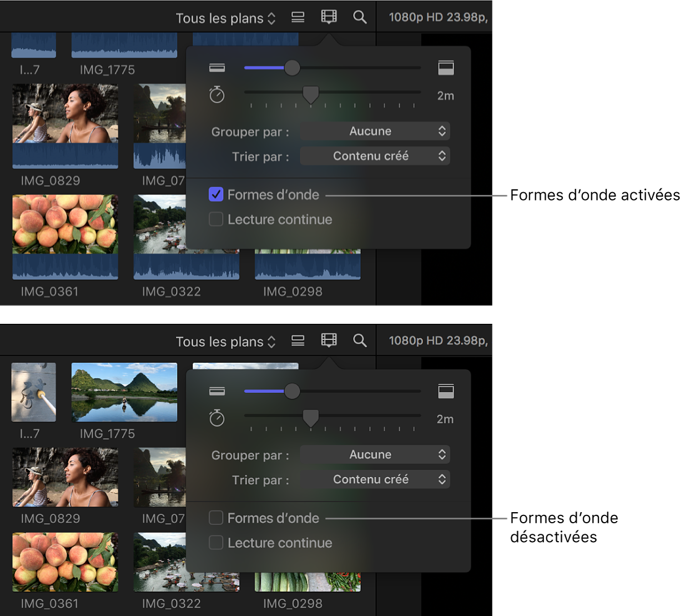The height and width of the screenshot is (616, 700).
Task: Enable Lecture continue in top popover
Action: tap(216, 219)
